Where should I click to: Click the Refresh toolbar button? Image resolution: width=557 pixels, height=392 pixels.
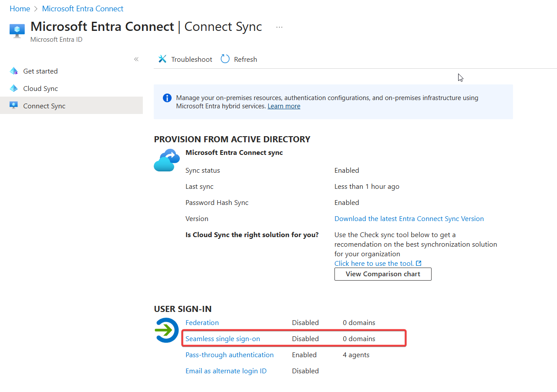click(239, 59)
